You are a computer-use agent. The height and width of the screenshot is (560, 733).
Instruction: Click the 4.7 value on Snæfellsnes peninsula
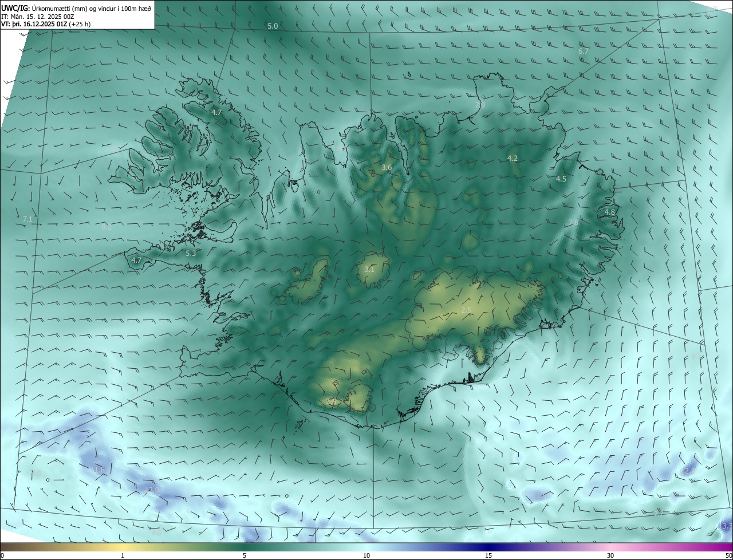(136, 261)
